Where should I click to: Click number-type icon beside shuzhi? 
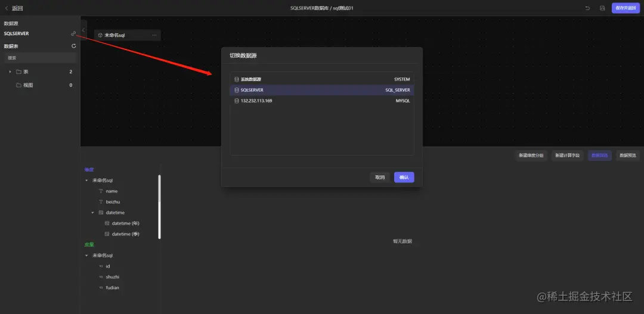[101, 277]
